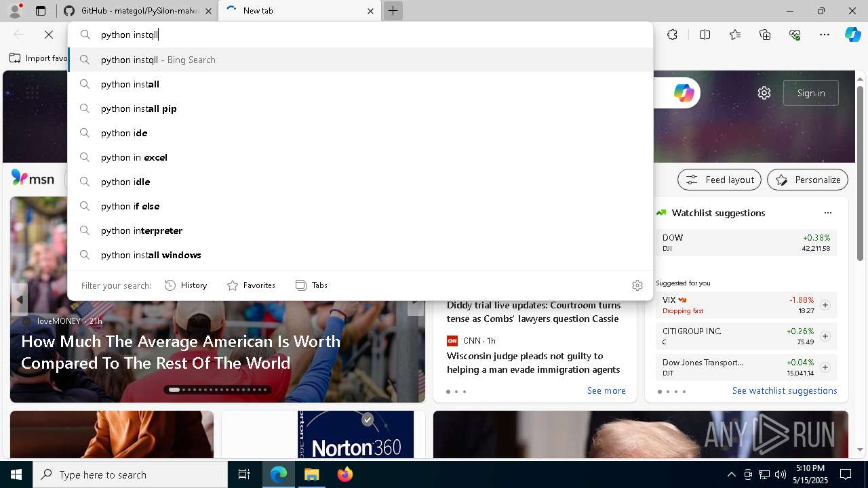Open the Favorites star toolbar icon
Image resolution: width=868 pixels, height=488 pixels.
(x=735, y=35)
